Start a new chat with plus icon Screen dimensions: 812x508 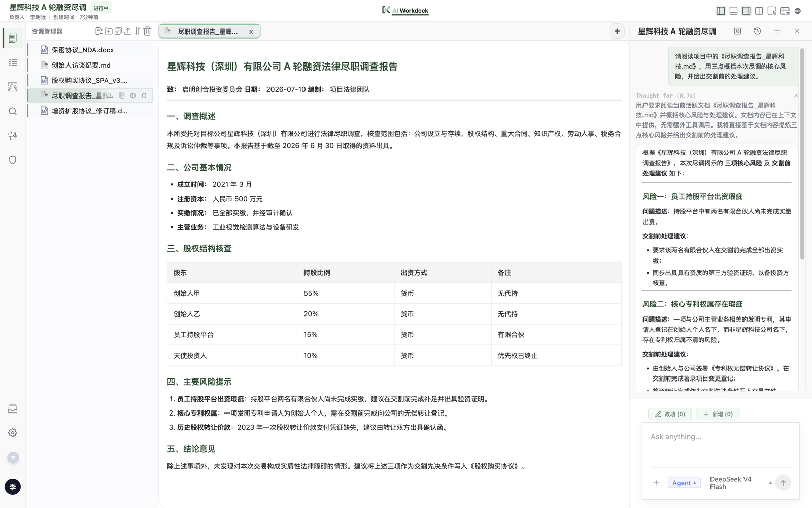click(777, 31)
